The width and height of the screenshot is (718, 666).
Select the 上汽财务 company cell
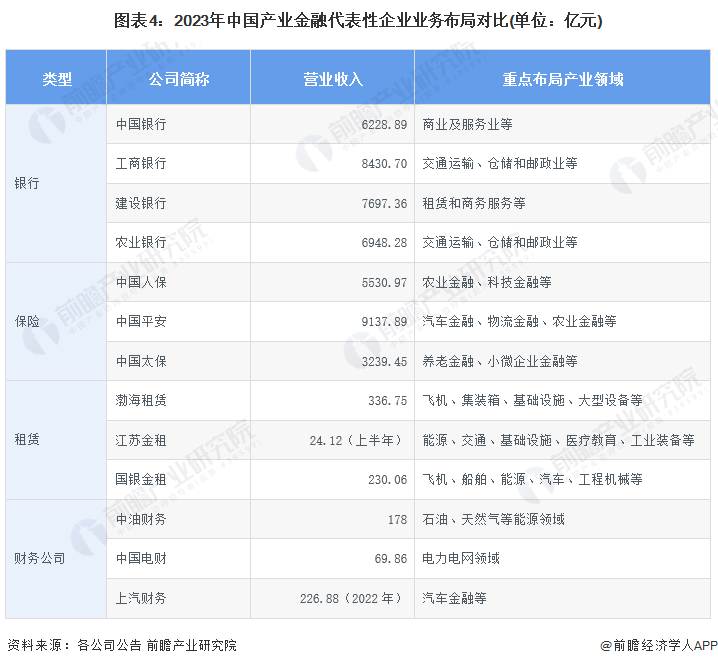click(x=179, y=598)
